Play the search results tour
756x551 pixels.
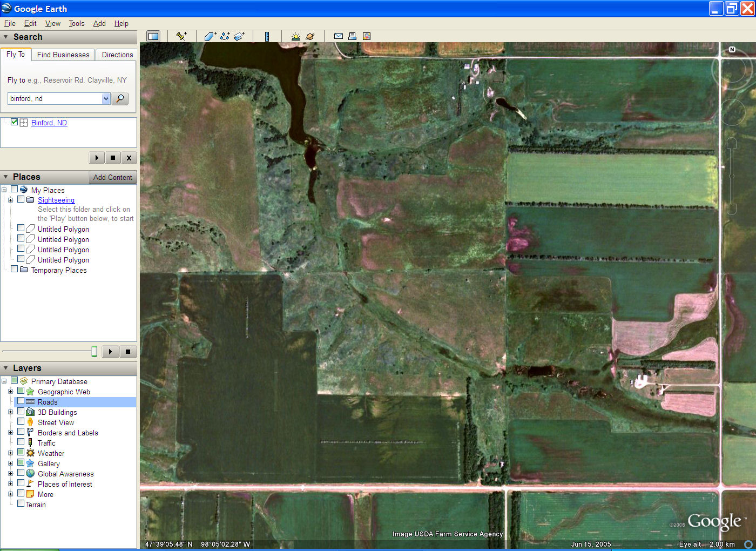tap(97, 158)
